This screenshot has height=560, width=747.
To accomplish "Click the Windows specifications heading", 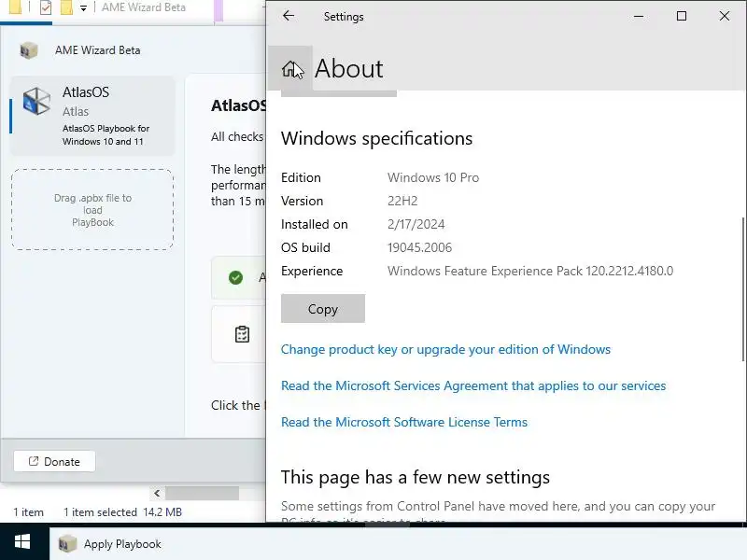I will (x=377, y=138).
